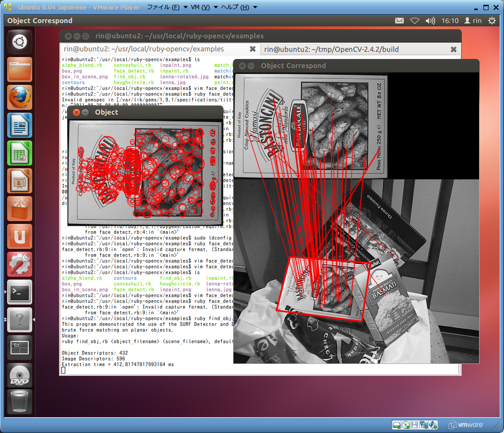Close the Object Correspond window
The width and height of the screenshot is (504, 433).
[242, 66]
